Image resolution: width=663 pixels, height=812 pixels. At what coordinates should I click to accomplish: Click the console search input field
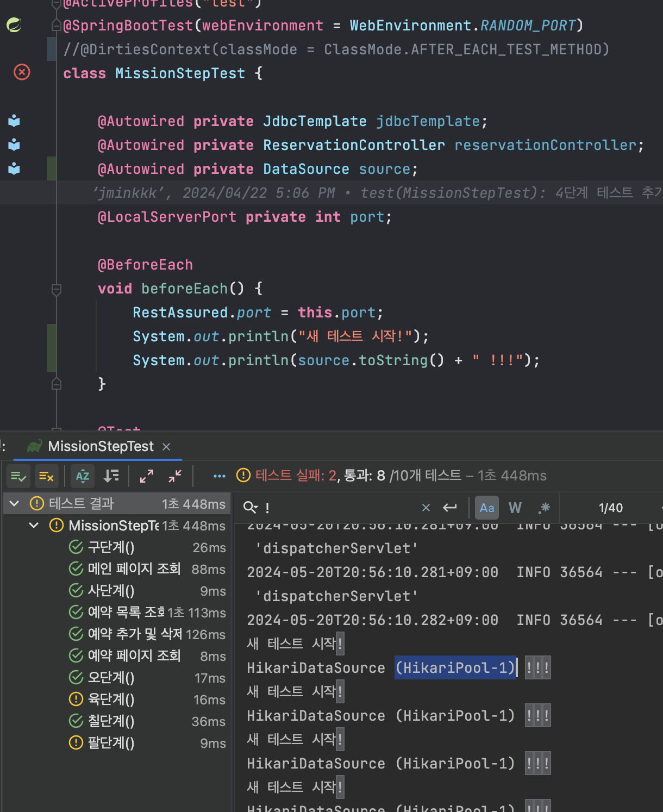pos(340,508)
